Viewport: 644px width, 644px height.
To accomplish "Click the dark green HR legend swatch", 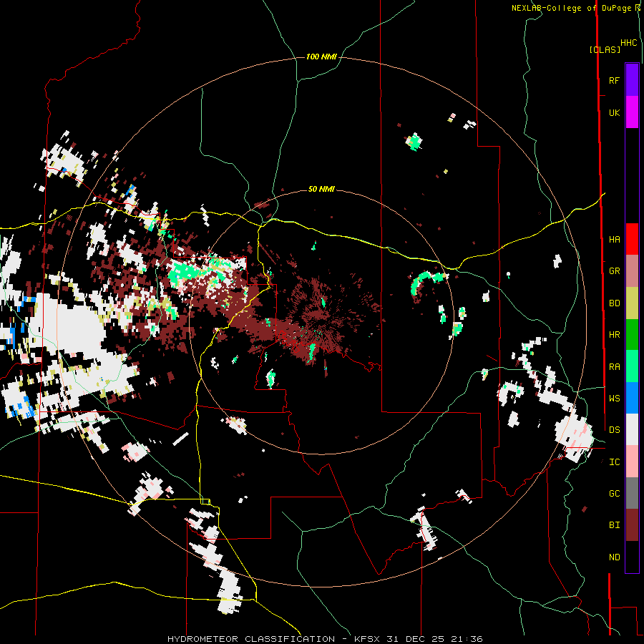I will pyautogui.click(x=632, y=335).
